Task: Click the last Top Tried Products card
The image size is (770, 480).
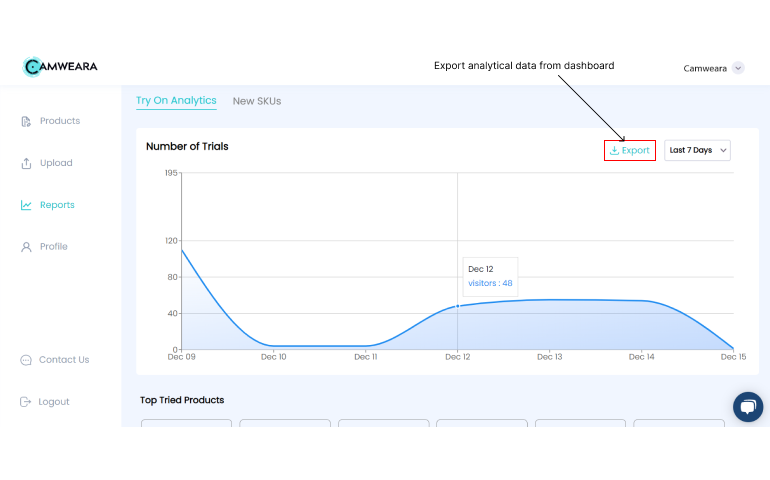Action: click(x=678, y=423)
